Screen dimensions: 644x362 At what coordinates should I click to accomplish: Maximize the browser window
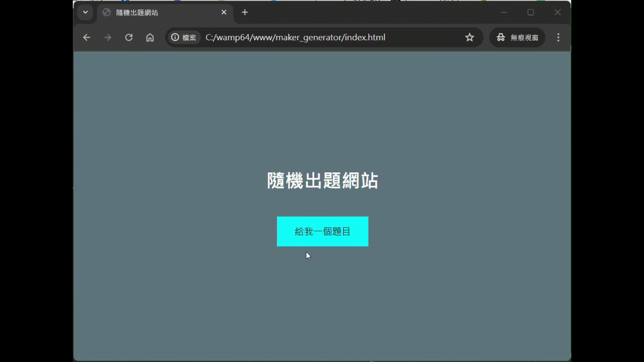pyautogui.click(x=531, y=12)
